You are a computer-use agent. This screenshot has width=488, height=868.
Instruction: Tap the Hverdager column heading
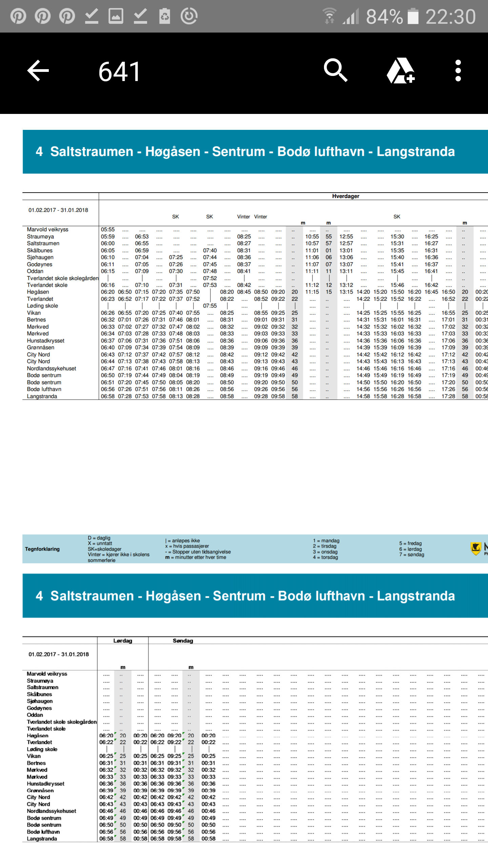(345, 196)
